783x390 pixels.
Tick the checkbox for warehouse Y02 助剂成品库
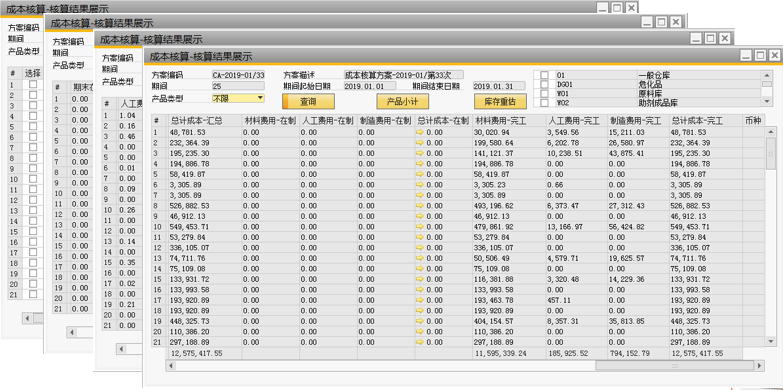(x=544, y=102)
